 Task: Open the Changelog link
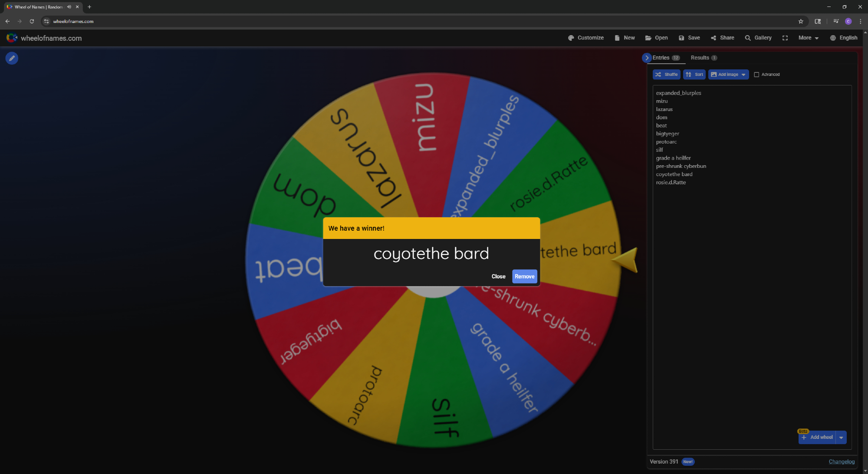pos(841,461)
